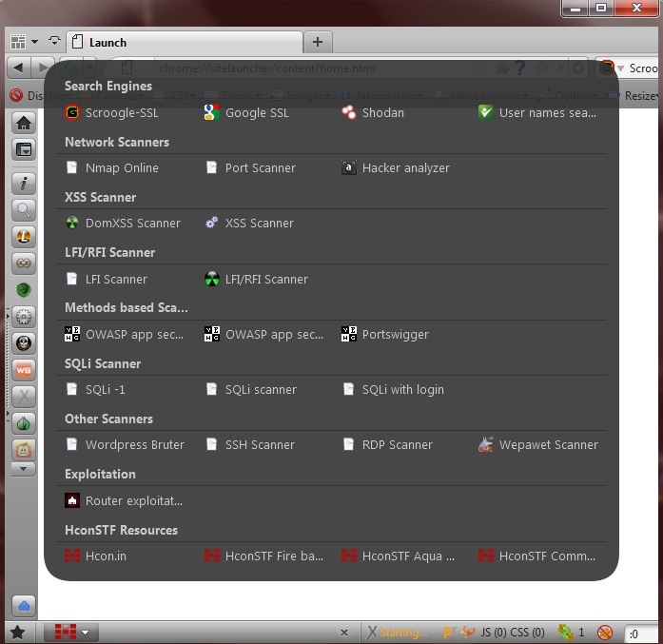Viewport: 663px width, 644px height.
Task: Click the JS (0) CSS (0) status entry
Action: 513,633
